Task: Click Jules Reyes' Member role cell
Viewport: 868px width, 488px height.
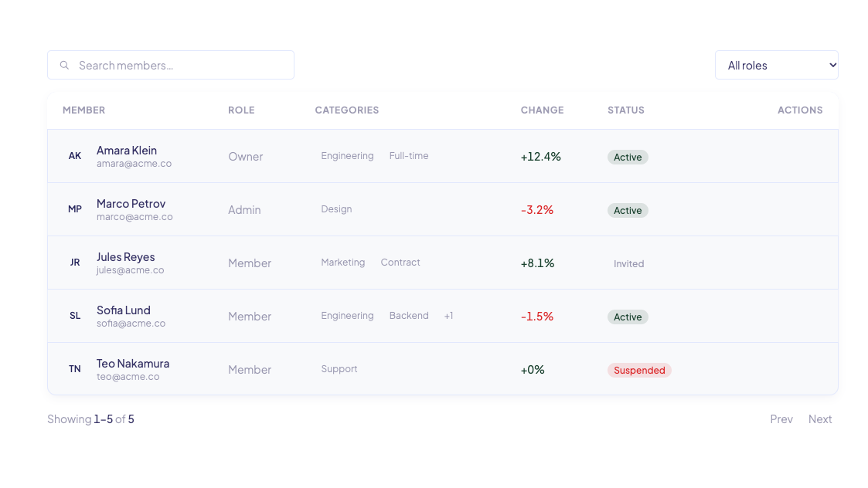Action: tap(250, 263)
